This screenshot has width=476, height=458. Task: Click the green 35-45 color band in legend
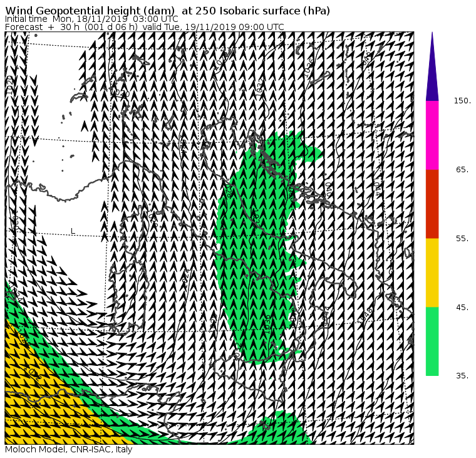432,341
